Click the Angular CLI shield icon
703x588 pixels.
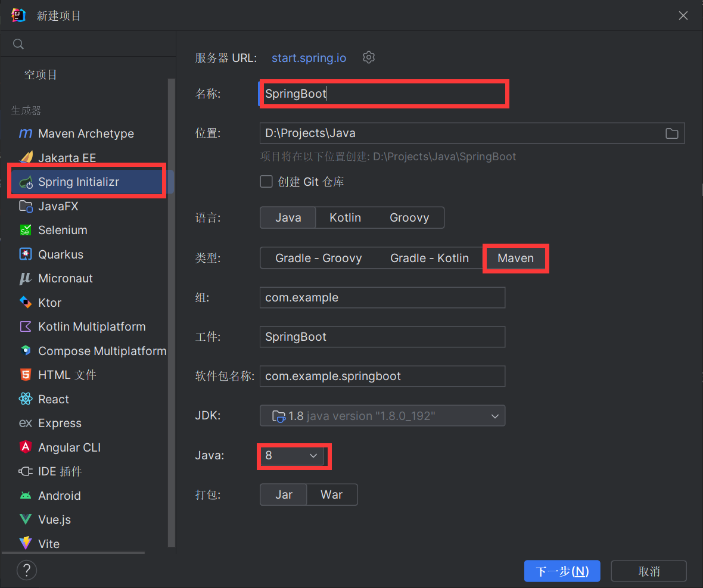(26, 447)
